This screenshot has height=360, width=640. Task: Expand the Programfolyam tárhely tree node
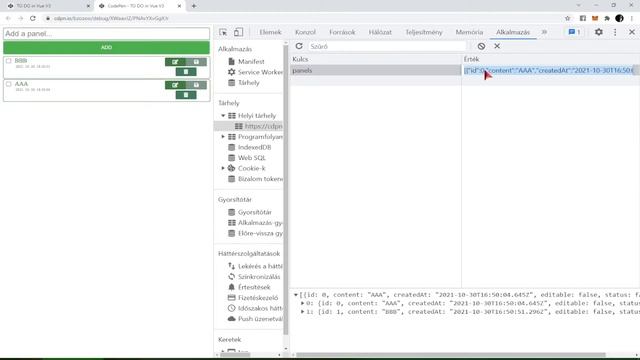click(x=223, y=137)
